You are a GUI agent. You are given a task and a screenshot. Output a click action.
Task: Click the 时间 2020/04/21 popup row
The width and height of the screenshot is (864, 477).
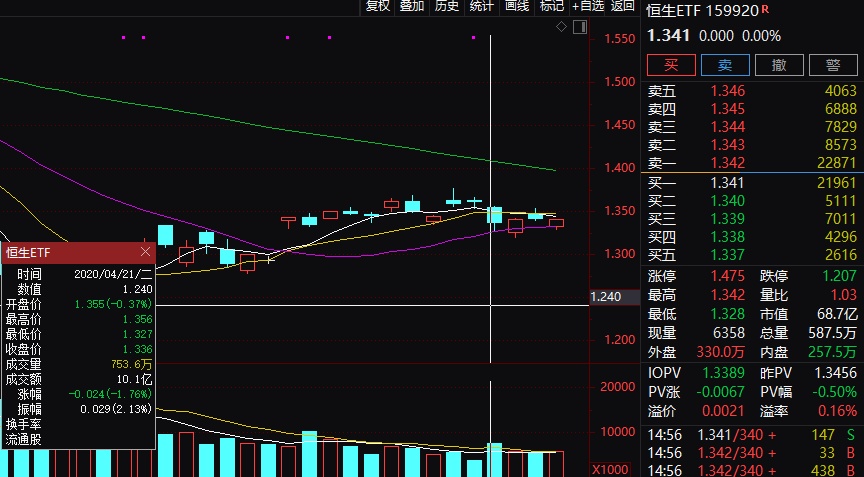[x=79, y=274]
